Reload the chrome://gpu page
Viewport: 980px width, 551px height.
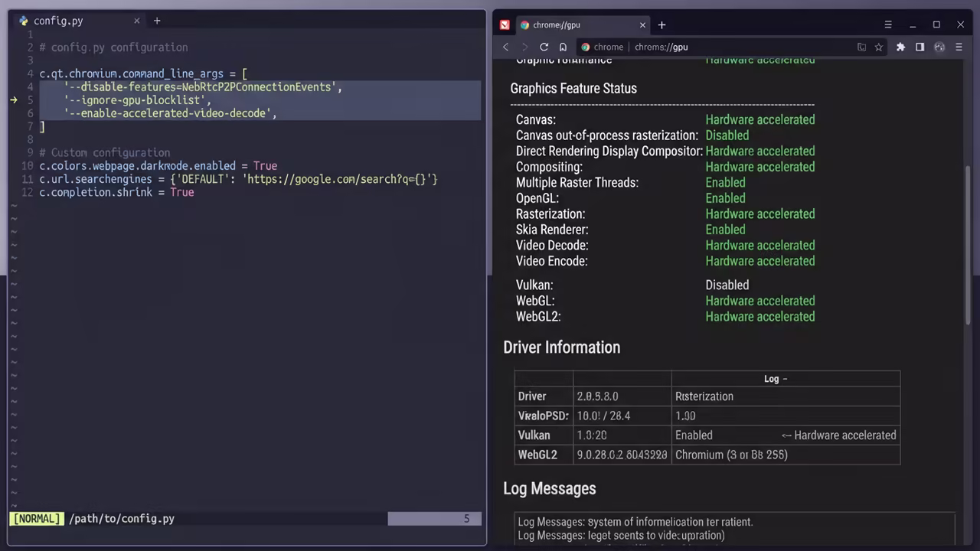click(x=544, y=47)
